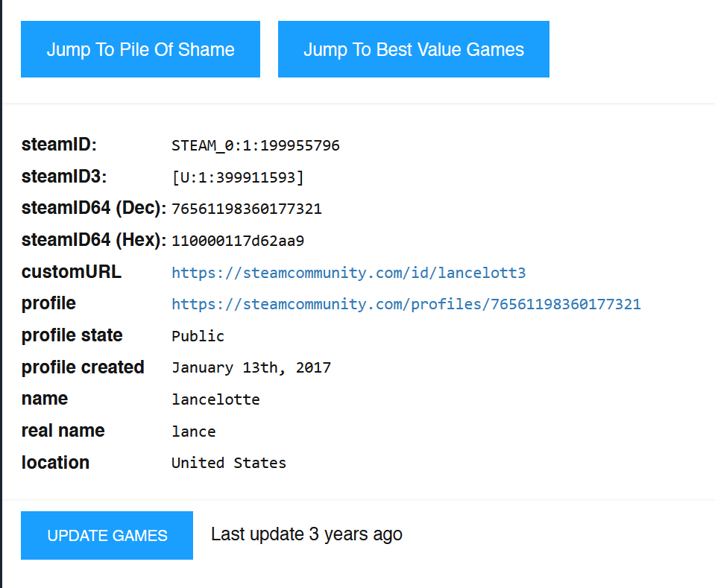715x588 pixels.
Task: Click the real name value lance
Action: tap(193, 431)
